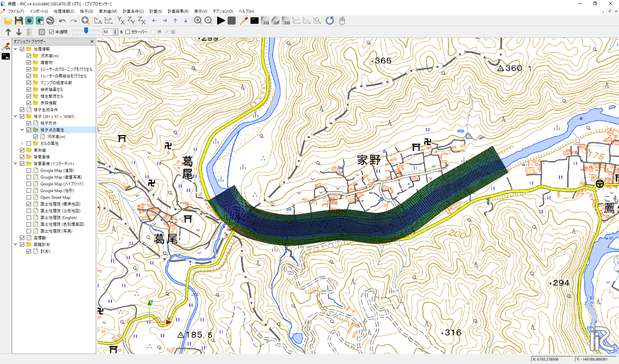Click the rotate 90 degrees icon
This screenshot has height=364, width=619.
click(108, 21)
